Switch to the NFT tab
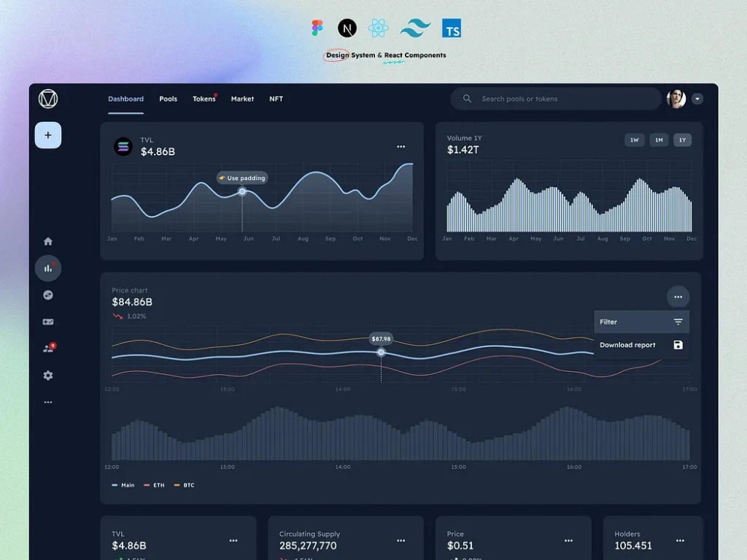Screen dimensions: 747x560 276,99
